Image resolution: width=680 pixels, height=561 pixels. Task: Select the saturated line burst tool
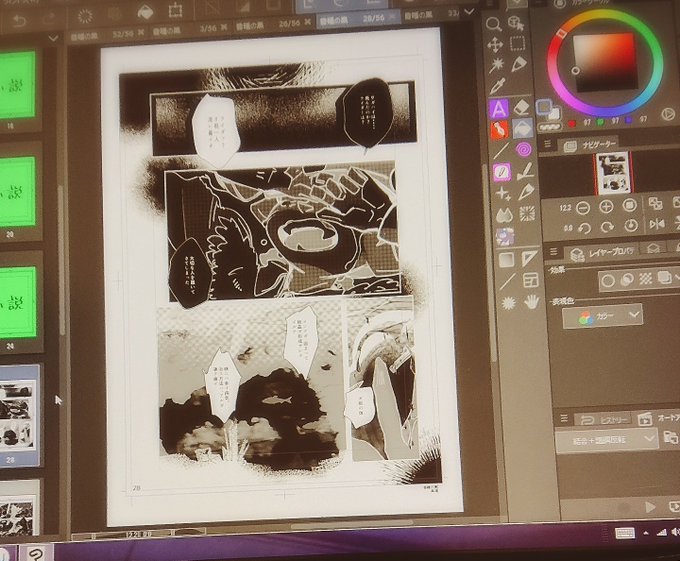click(527, 213)
